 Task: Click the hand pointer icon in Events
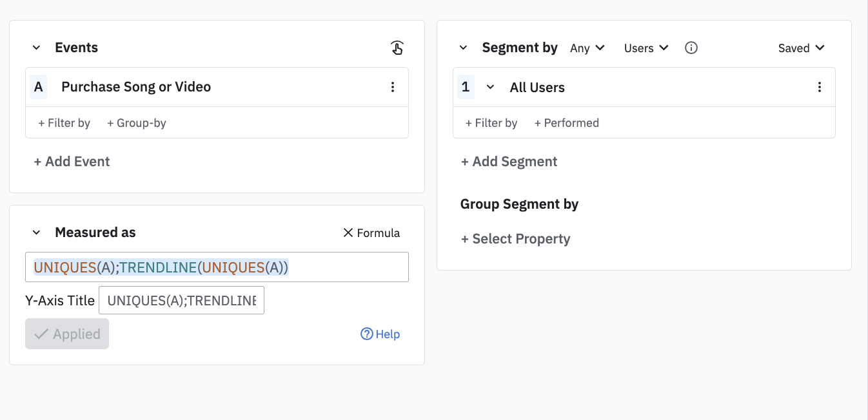(x=397, y=48)
